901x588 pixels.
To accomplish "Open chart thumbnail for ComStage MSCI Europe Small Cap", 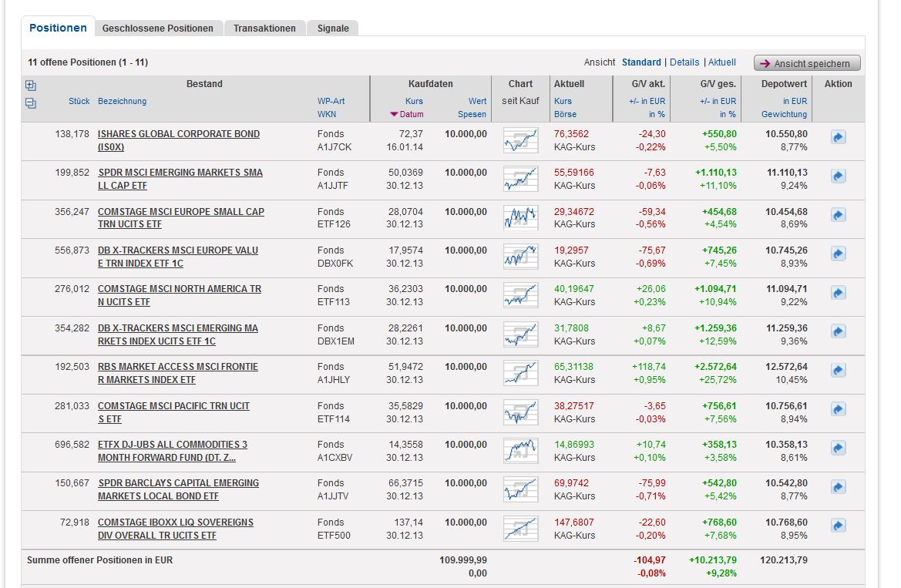I will [520, 218].
